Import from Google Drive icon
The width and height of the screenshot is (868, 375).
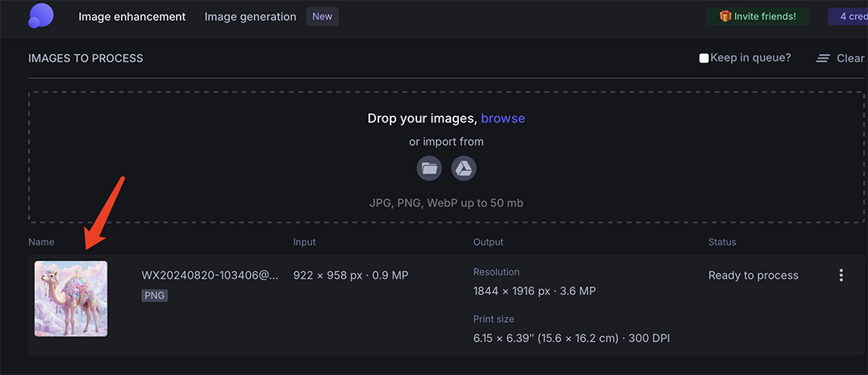(x=464, y=169)
